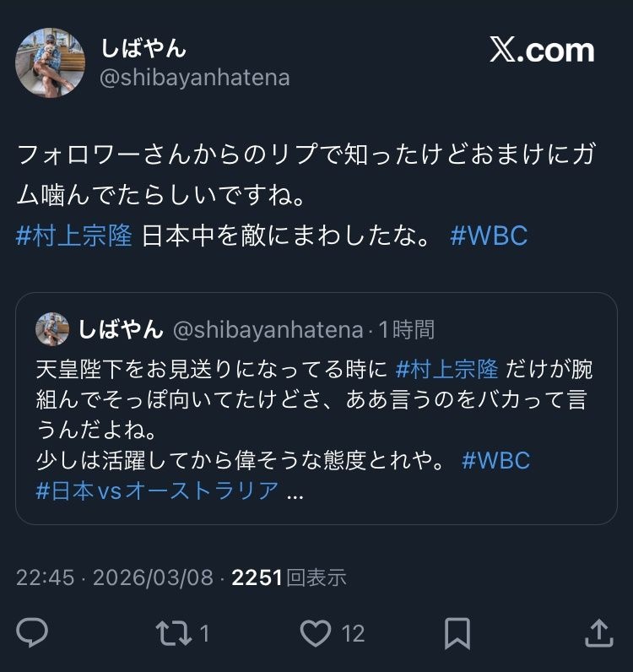The width and height of the screenshot is (633, 672).
Task: Expand truncated quoted post ellipsis
Action: click(295, 493)
